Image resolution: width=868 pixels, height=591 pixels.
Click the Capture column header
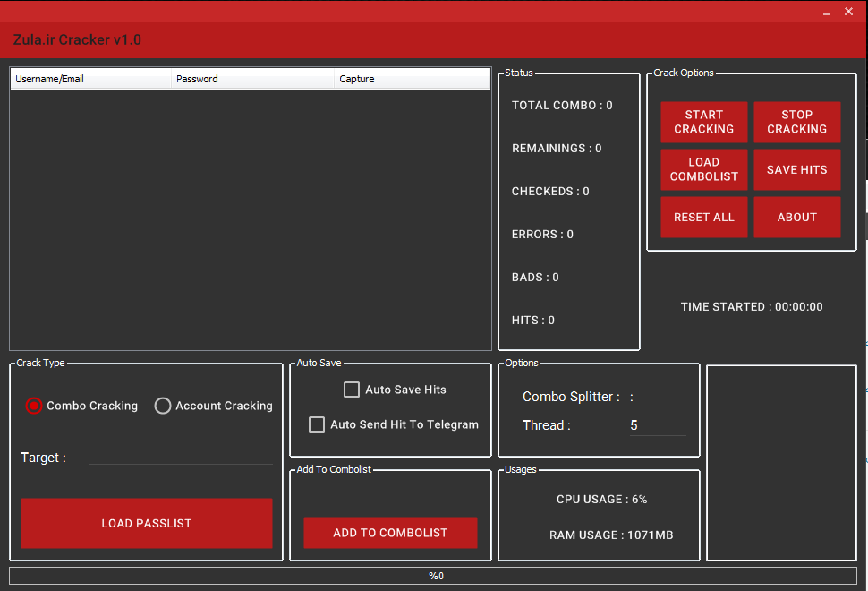pyautogui.click(x=412, y=79)
